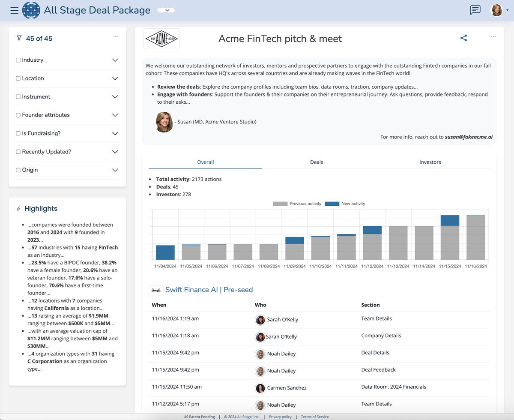Expand the Location filter chevron

pos(115,78)
